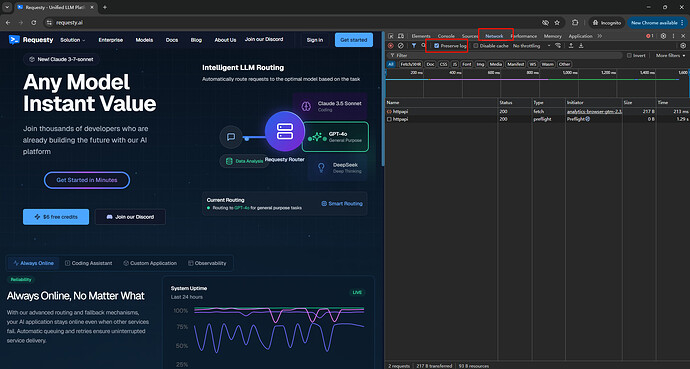Open the DevTools settings gear

tap(663, 36)
